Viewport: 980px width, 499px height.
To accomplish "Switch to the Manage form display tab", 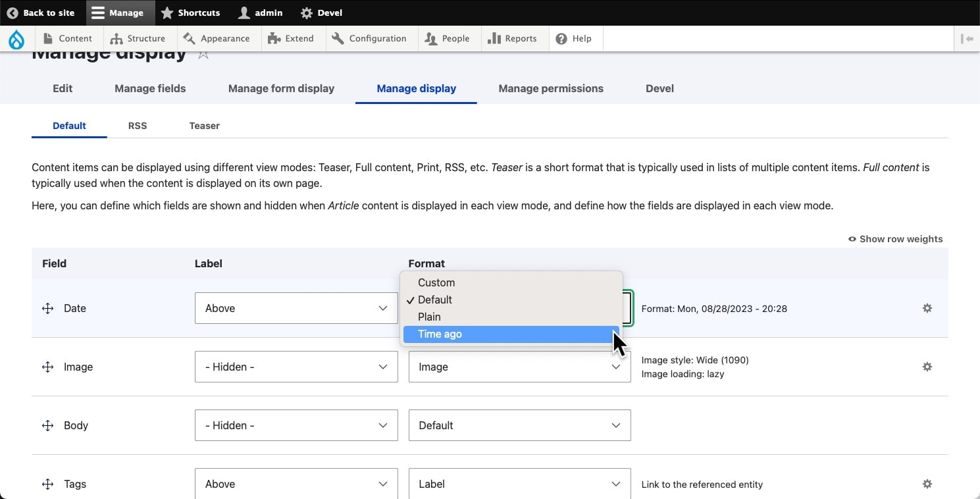I will click(281, 88).
